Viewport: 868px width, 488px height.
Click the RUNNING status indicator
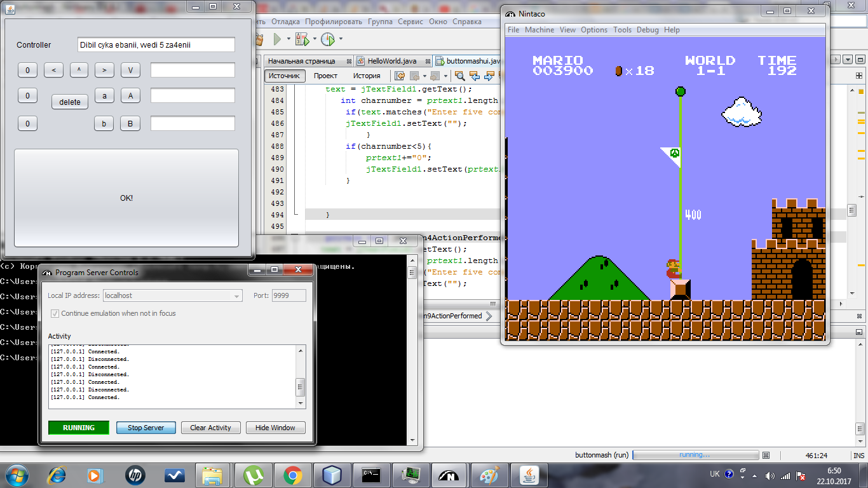pyautogui.click(x=79, y=428)
